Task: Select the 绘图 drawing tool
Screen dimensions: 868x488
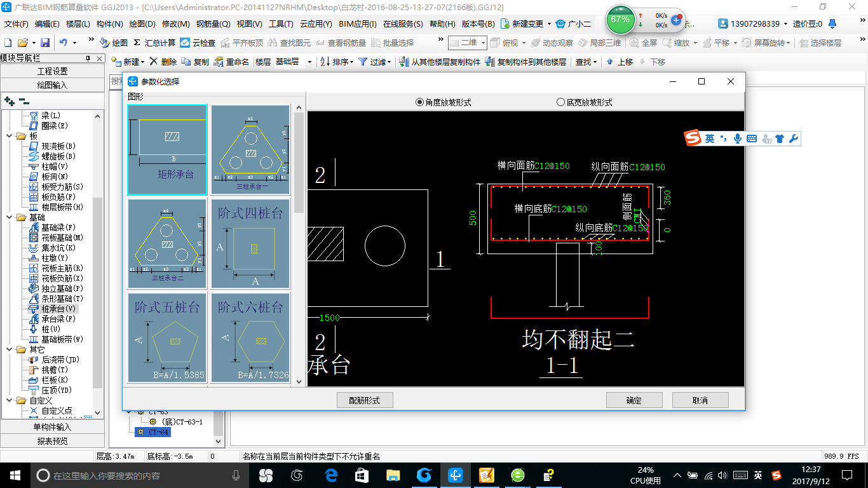Action: (114, 43)
